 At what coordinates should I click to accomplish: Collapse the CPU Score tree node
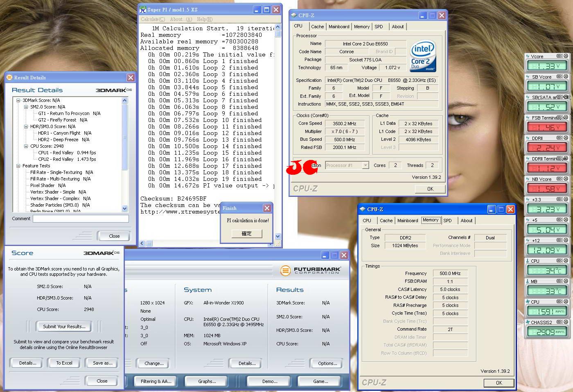26,146
